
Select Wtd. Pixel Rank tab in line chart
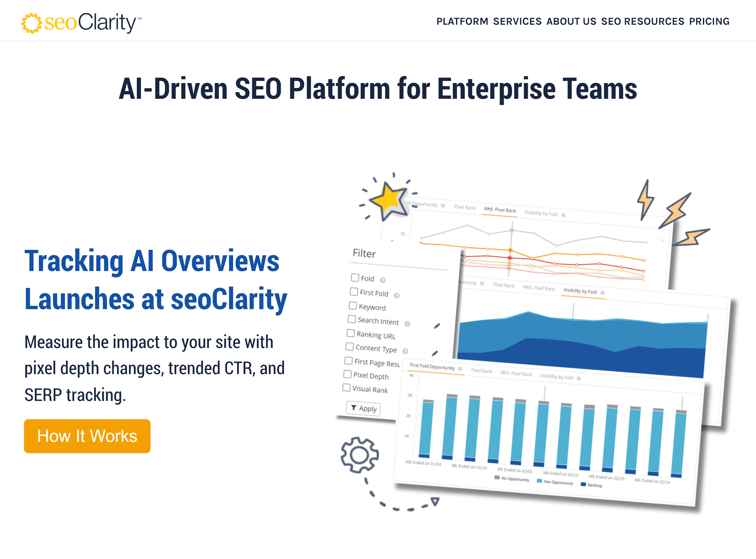click(x=500, y=210)
